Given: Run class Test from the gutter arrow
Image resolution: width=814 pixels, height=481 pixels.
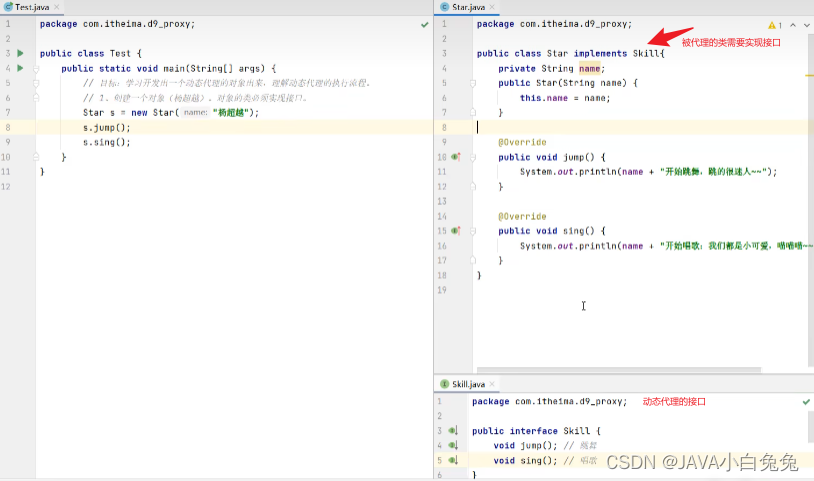Looking at the screenshot, I should point(20,53).
